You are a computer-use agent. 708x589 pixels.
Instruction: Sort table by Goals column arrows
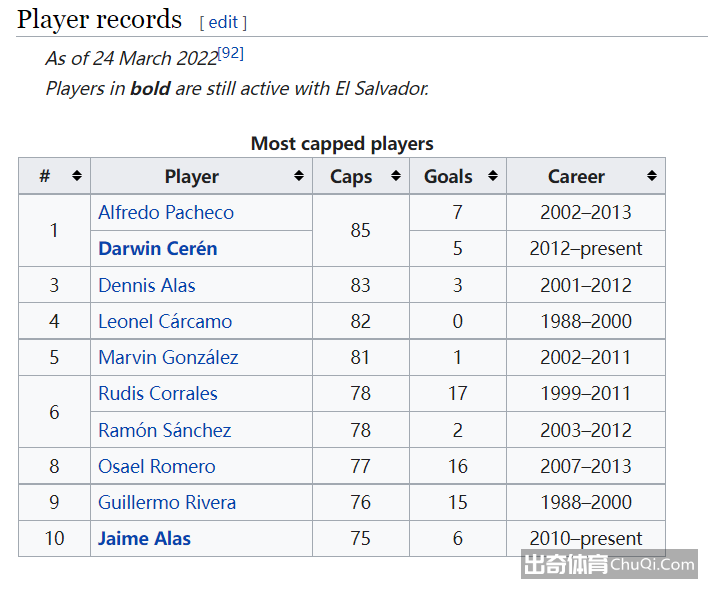point(493,176)
